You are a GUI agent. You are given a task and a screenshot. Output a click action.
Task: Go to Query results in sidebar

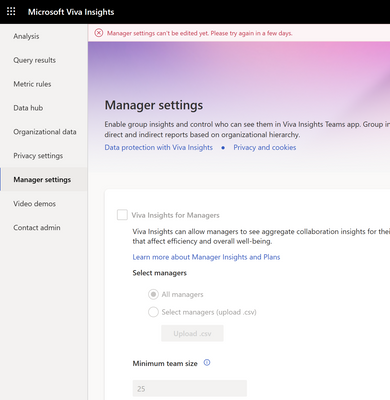(35, 60)
